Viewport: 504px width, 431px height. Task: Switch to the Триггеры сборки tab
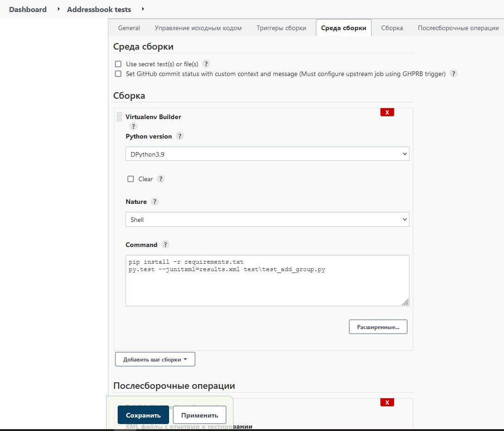(x=281, y=28)
